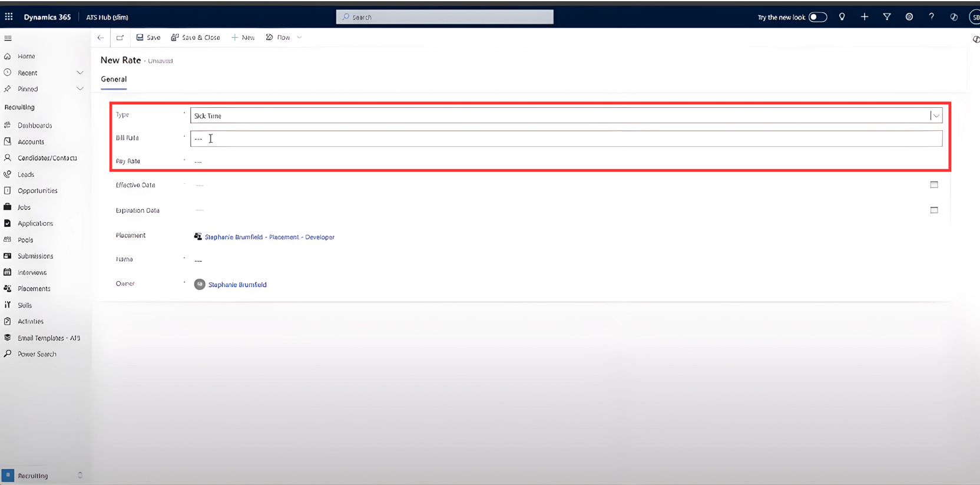
Task: Click the Recent clock icon in the sidebar
Action: [x=8, y=72]
